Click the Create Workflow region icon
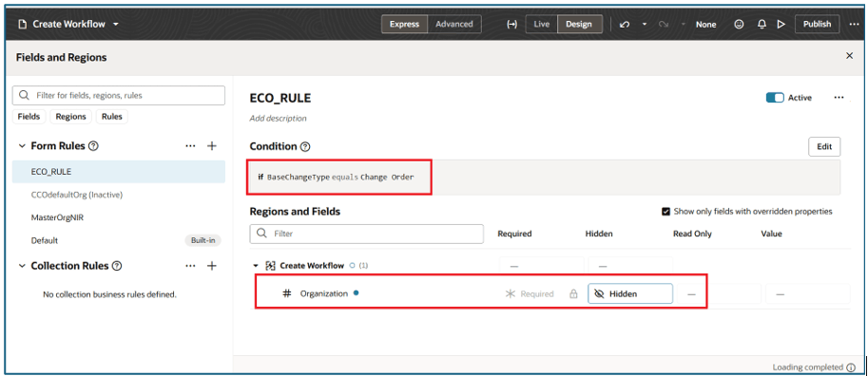This screenshot has height=376, width=868. (271, 266)
